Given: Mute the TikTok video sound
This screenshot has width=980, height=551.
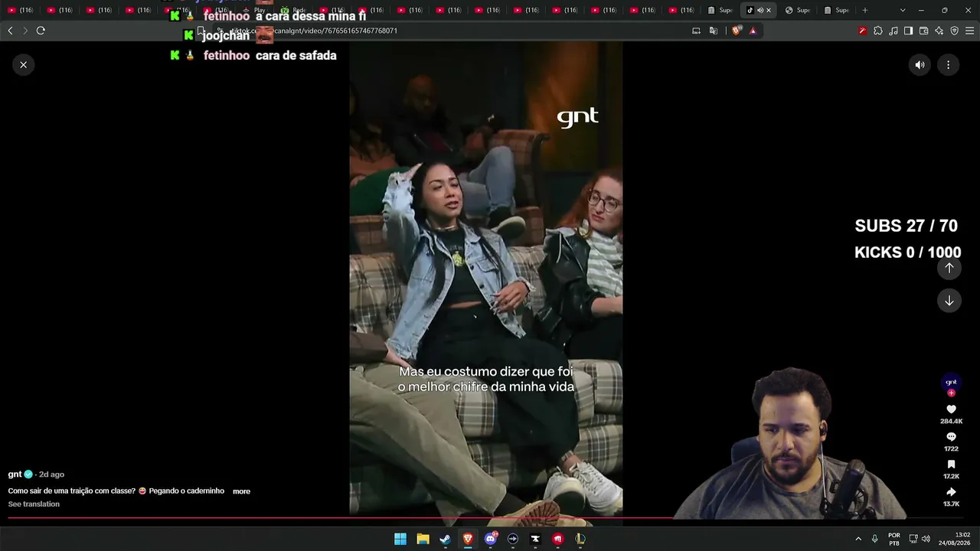Looking at the screenshot, I should [920, 65].
